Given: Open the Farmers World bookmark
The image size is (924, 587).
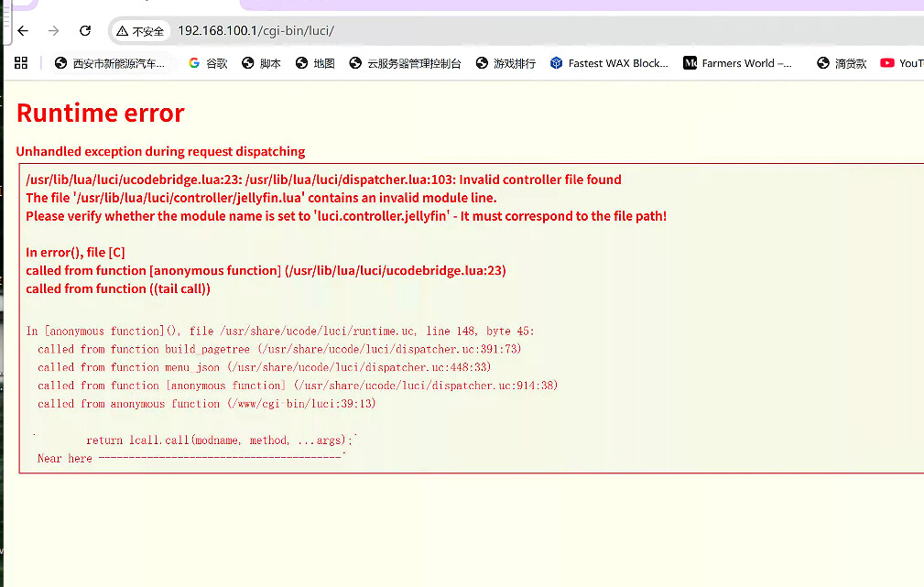Looking at the screenshot, I should pos(737,63).
